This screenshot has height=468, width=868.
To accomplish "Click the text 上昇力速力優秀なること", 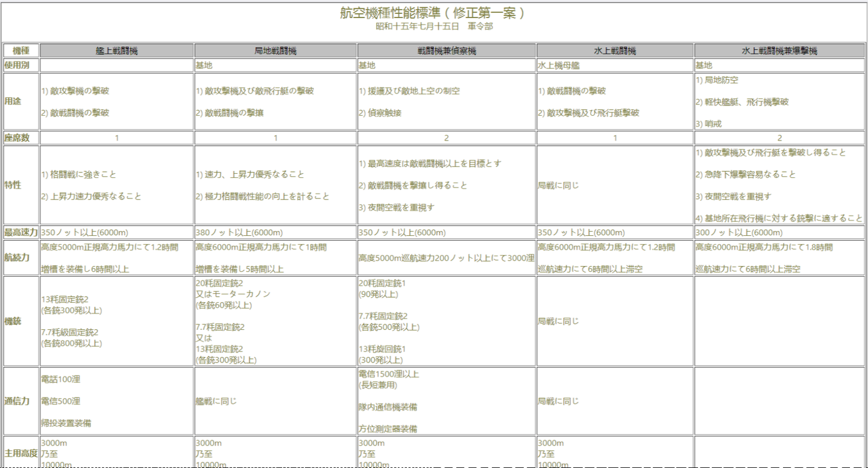I will pyautogui.click(x=96, y=196).
